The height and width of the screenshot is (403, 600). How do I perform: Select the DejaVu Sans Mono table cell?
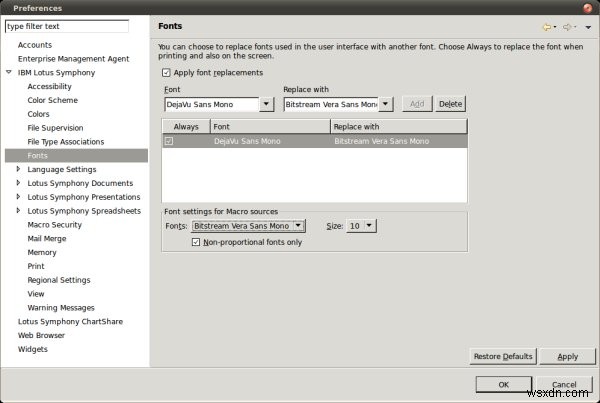tap(247, 141)
